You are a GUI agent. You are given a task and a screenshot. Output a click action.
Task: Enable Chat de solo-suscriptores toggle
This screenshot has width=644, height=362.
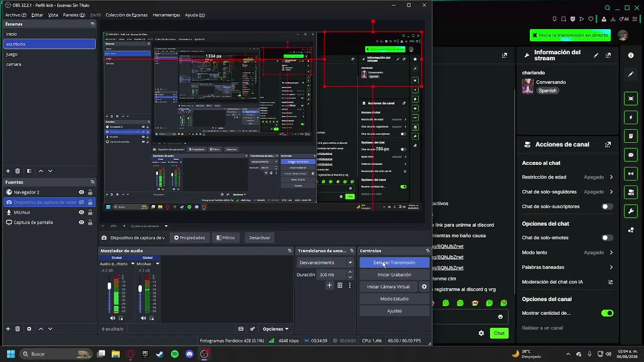pos(607,207)
